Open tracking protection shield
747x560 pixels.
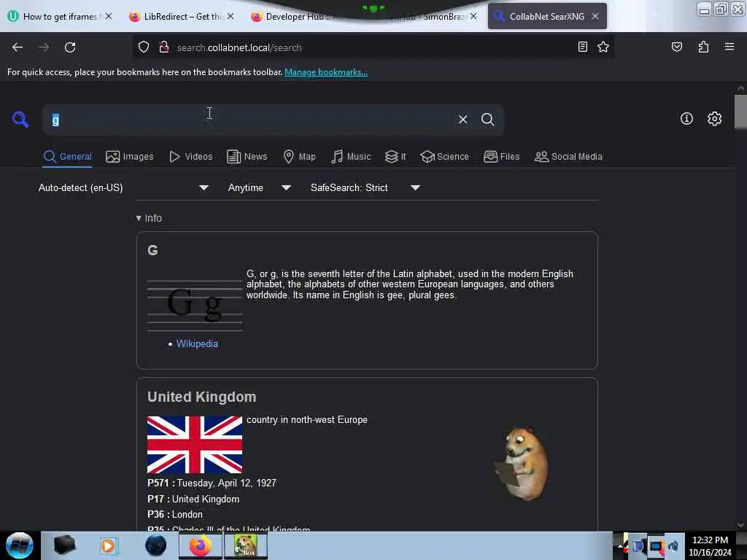144,47
